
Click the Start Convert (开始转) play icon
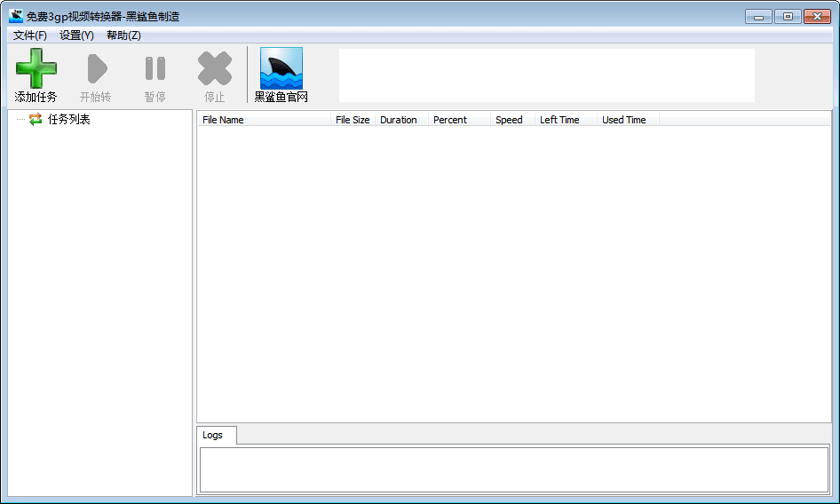tap(97, 68)
